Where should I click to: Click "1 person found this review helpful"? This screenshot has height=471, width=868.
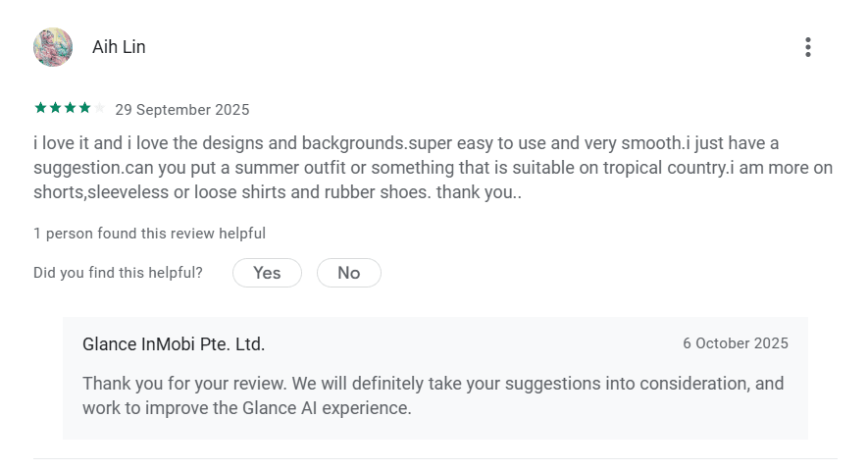(149, 234)
